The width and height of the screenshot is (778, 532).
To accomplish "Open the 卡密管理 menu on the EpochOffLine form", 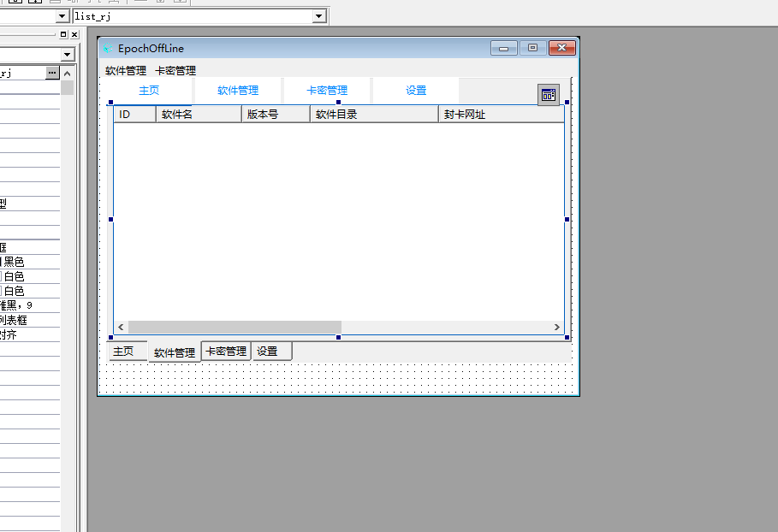I will (175, 70).
